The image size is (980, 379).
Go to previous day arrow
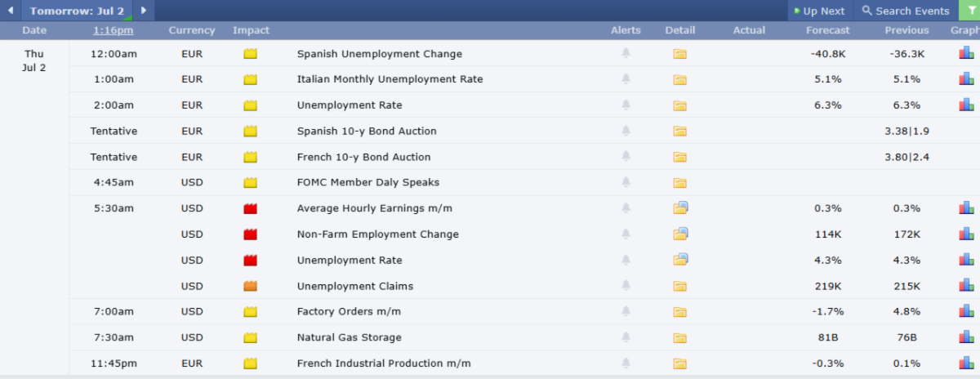tap(10, 11)
